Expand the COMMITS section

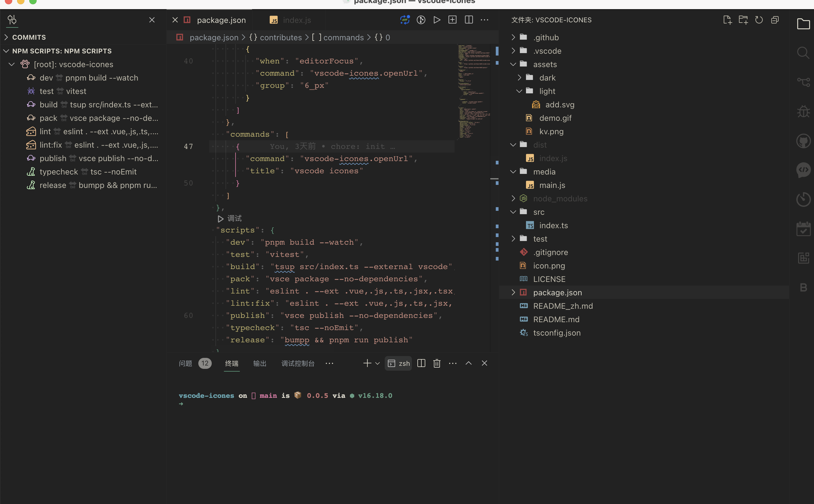(x=29, y=37)
